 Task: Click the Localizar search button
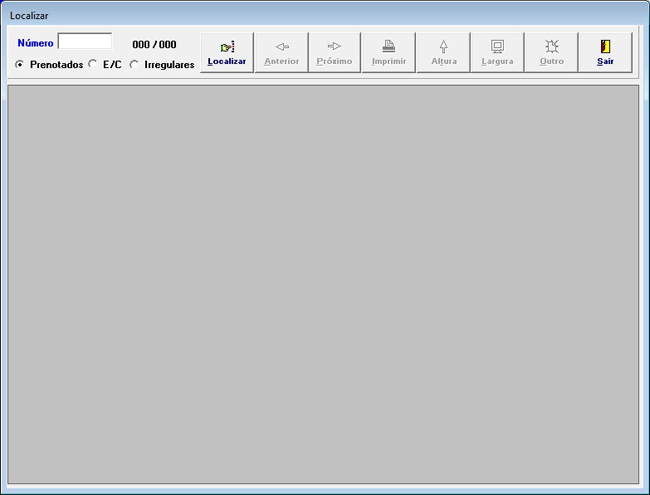coord(227,53)
